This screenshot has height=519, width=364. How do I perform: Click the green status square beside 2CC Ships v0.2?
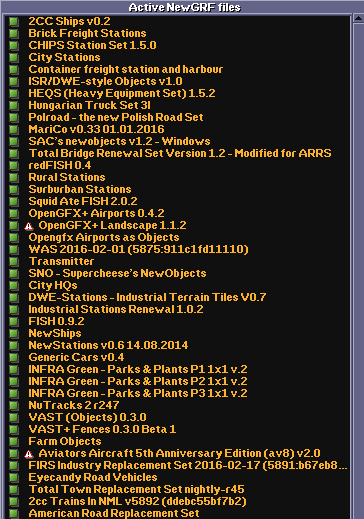click(14, 22)
